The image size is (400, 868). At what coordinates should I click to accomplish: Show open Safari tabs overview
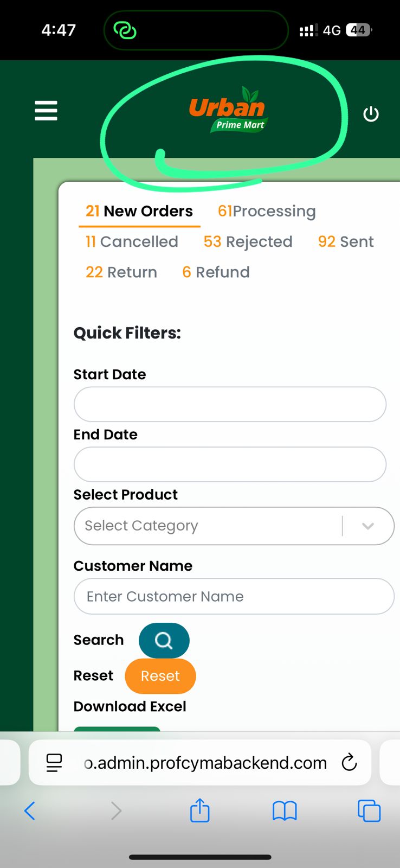click(369, 810)
